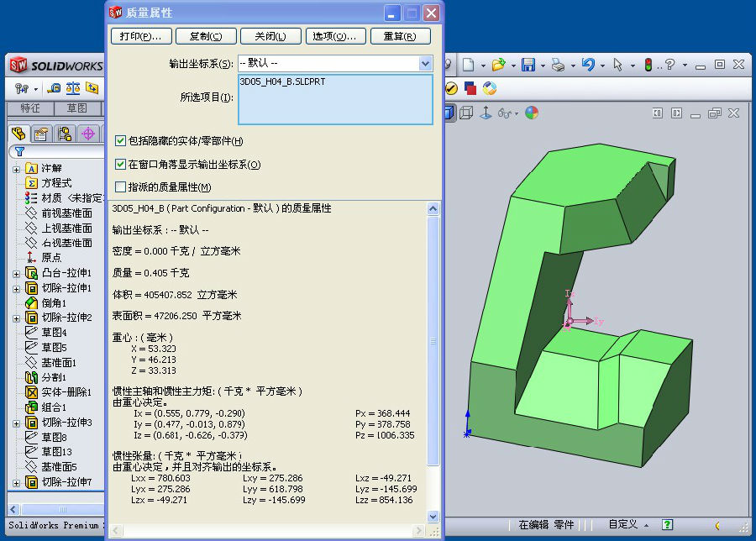
Task: Click the Save floppy disk icon
Action: 528,65
